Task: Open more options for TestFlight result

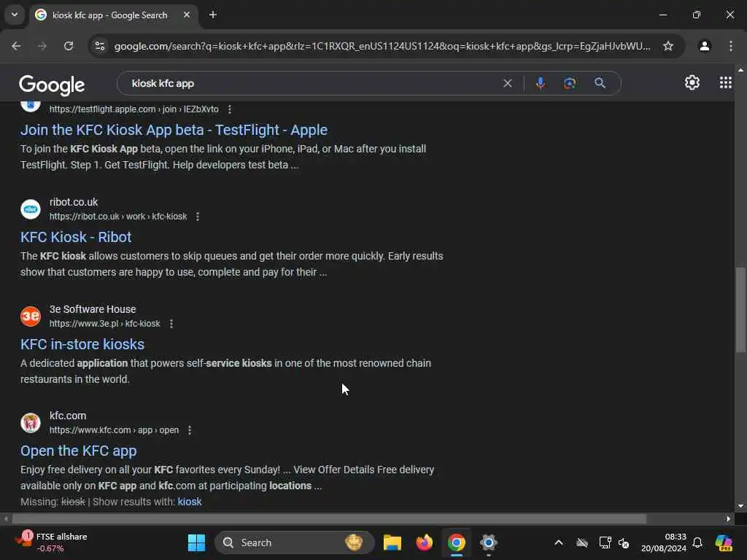Action: coord(230,109)
